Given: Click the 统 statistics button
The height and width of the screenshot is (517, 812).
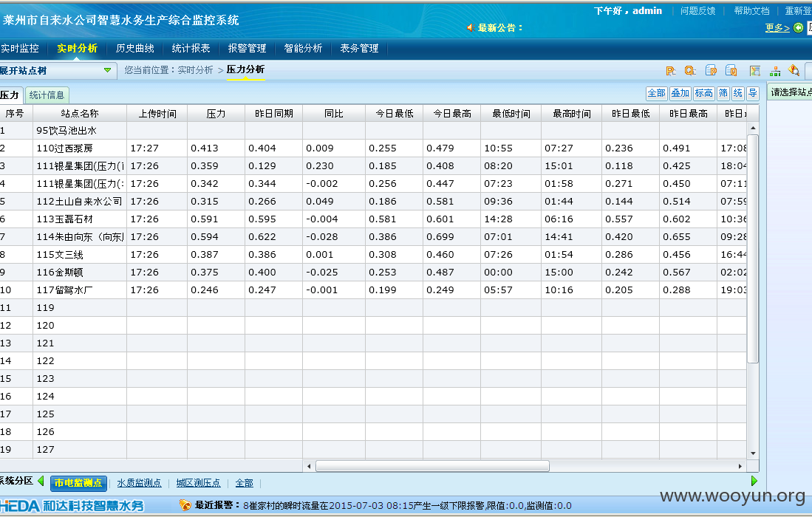Looking at the screenshot, I should (738, 93).
